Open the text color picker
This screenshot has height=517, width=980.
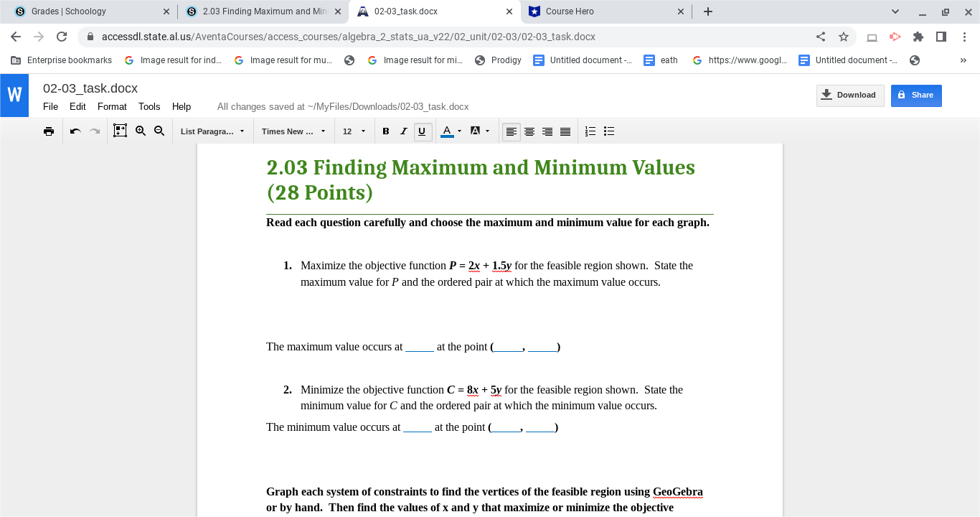[x=445, y=131]
